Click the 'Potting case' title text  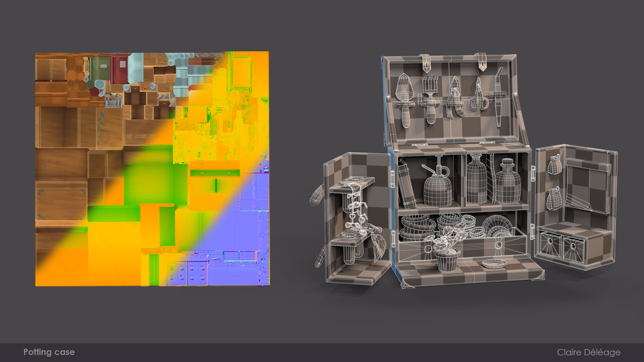pyautogui.click(x=49, y=352)
